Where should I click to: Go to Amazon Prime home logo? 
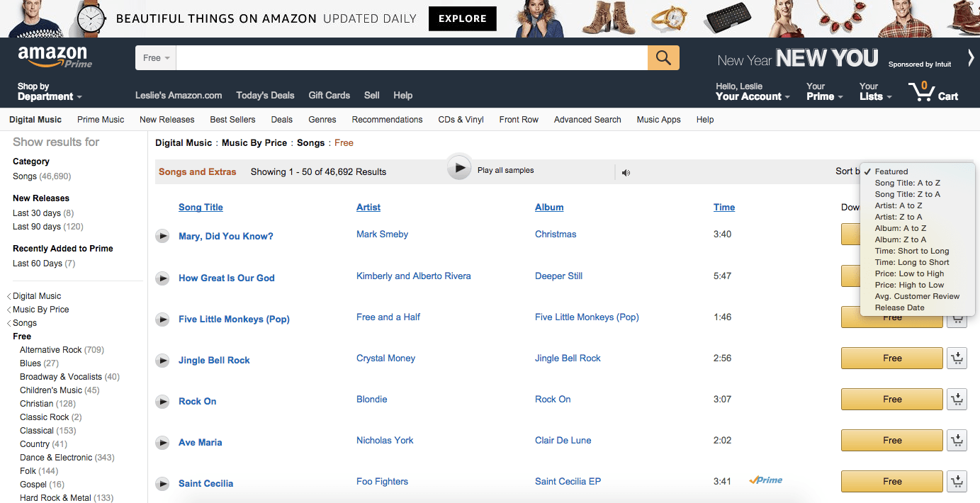click(x=55, y=57)
